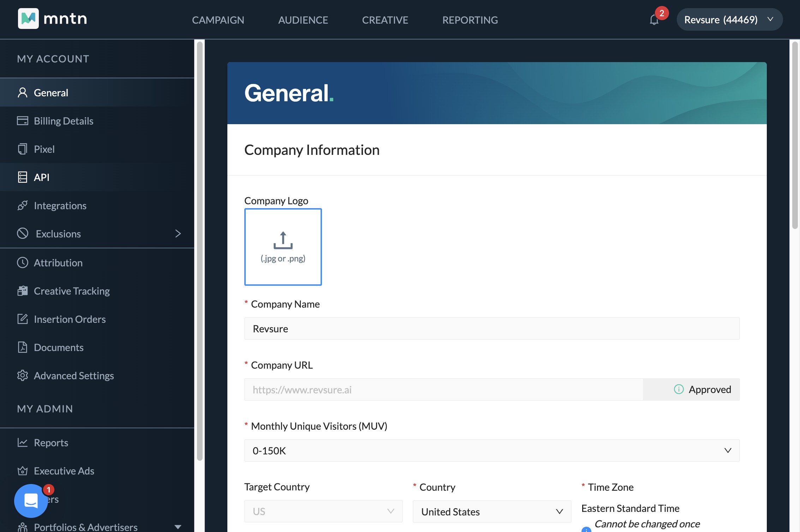Open the Country United States dropdown
The width and height of the screenshot is (800, 532).
click(x=492, y=512)
